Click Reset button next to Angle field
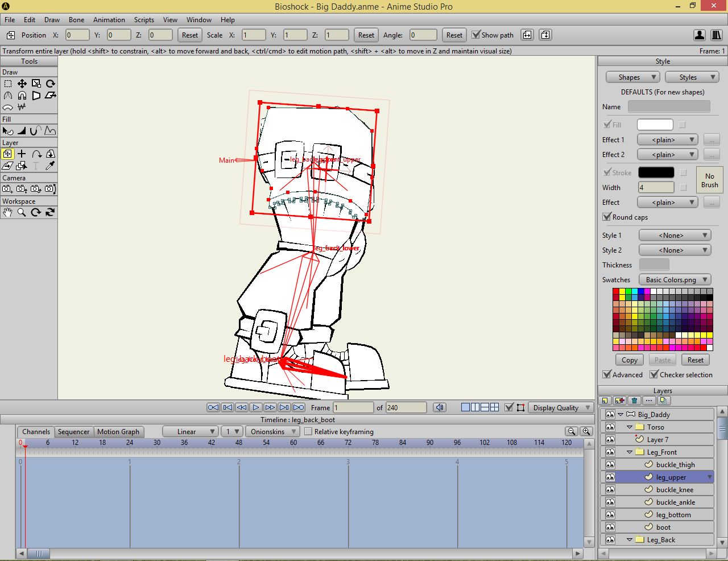Image resolution: width=728 pixels, height=561 pixels. pyautogui.click(x=454, y=35)
